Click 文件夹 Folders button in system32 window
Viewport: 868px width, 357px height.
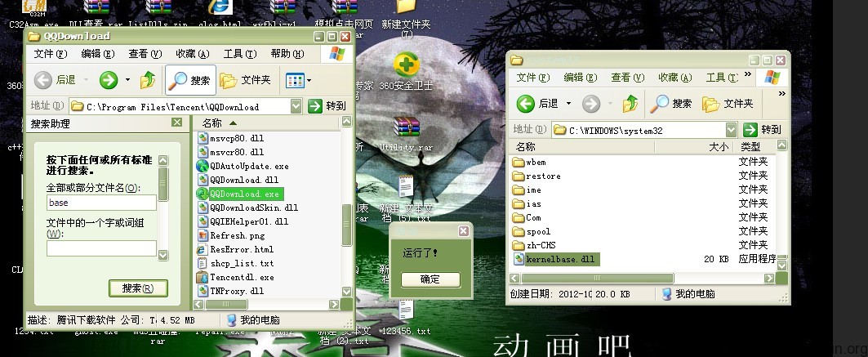pos(728,104)
